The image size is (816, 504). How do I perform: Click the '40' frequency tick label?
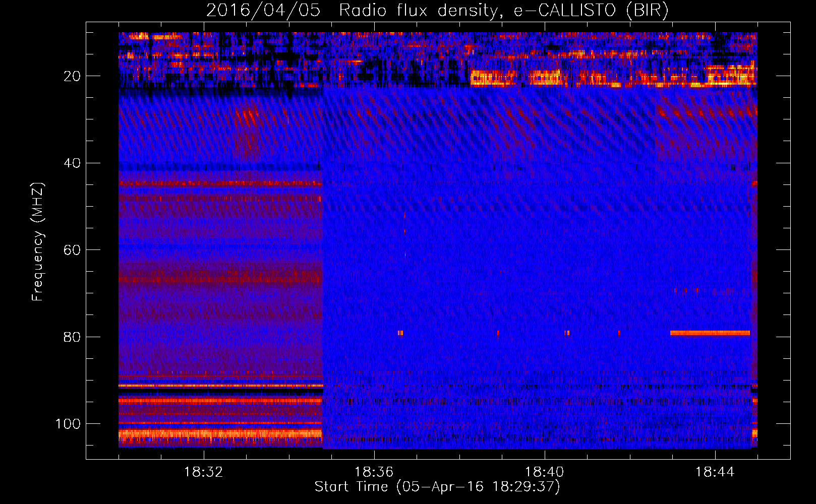coord(72,163)
